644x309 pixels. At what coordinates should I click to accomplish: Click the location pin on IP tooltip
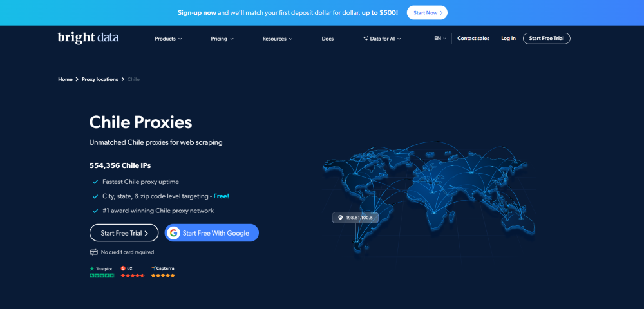tap(340, 218)
